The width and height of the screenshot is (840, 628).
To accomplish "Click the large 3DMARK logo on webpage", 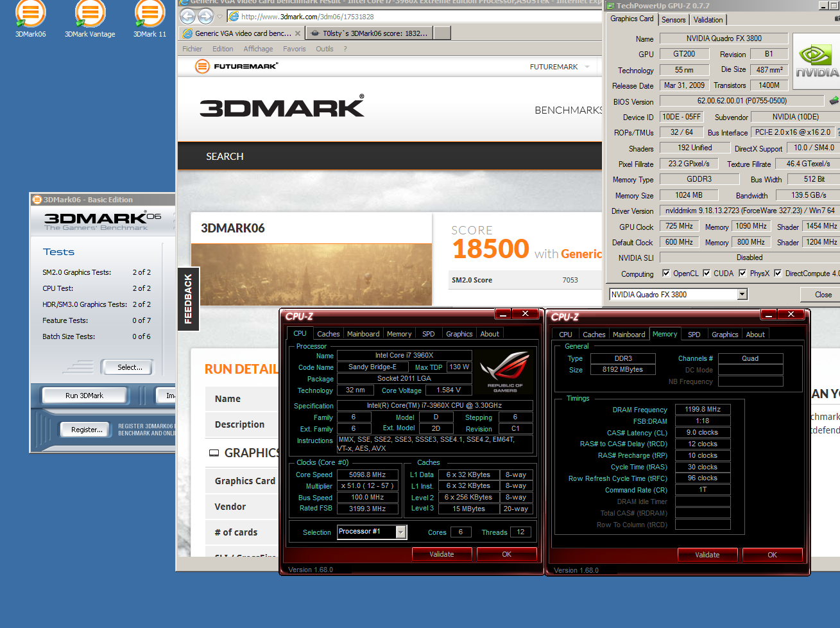I will pos(282,107).
